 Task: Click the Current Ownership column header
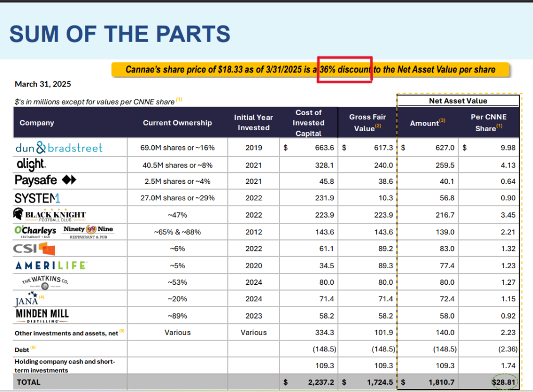point(177,123)
